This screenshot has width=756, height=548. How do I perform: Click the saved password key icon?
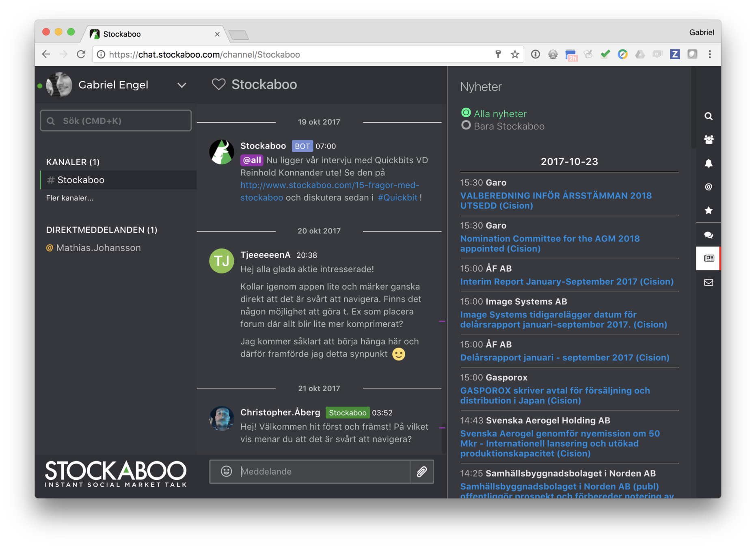pyautogui.click(x=498, y=54)
